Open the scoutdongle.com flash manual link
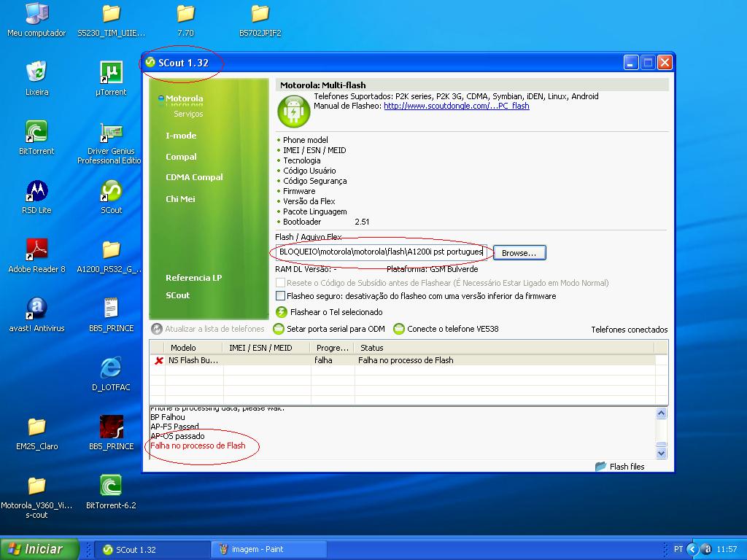 [x=457, y=106]
